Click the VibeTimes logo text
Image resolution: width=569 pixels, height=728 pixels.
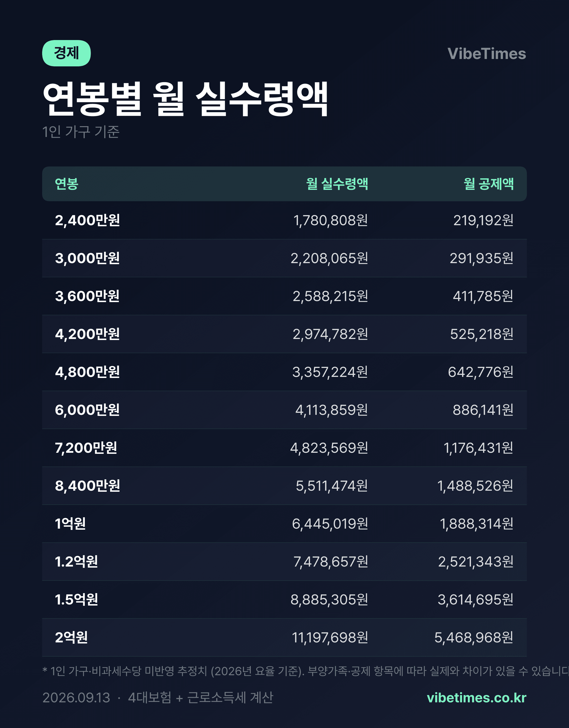click(x=487, y=54)
